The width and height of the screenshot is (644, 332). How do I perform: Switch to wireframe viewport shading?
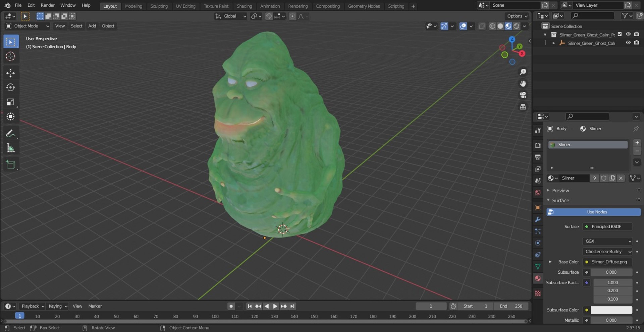point(492,26)
